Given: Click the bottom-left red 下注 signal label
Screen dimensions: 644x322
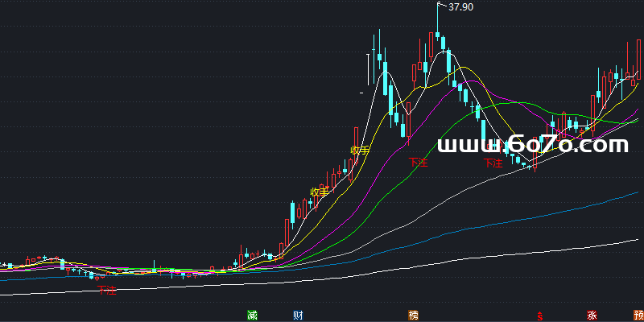Looking at the screenshot, I should (107, 289).
